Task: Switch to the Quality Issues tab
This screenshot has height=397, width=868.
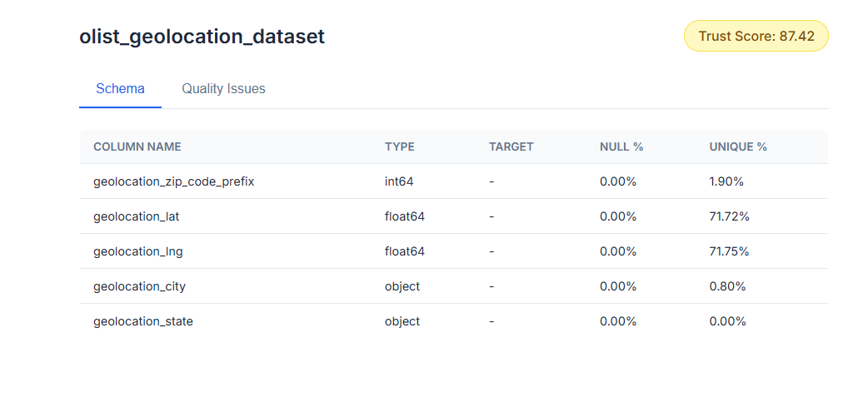Action: [223, 89]
